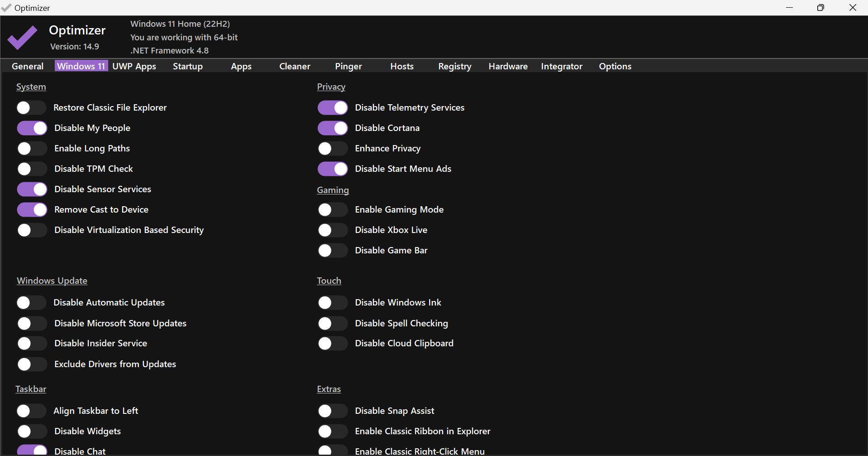Turn off Disable Telemetry Services
The width and height of the screenshot is (868, 456).
[x=332, y=107]
